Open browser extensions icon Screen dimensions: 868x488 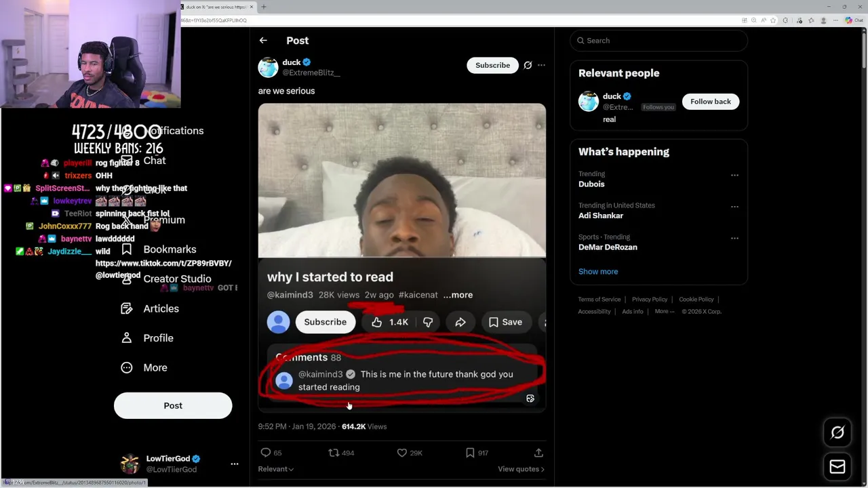tap(786, 20)
